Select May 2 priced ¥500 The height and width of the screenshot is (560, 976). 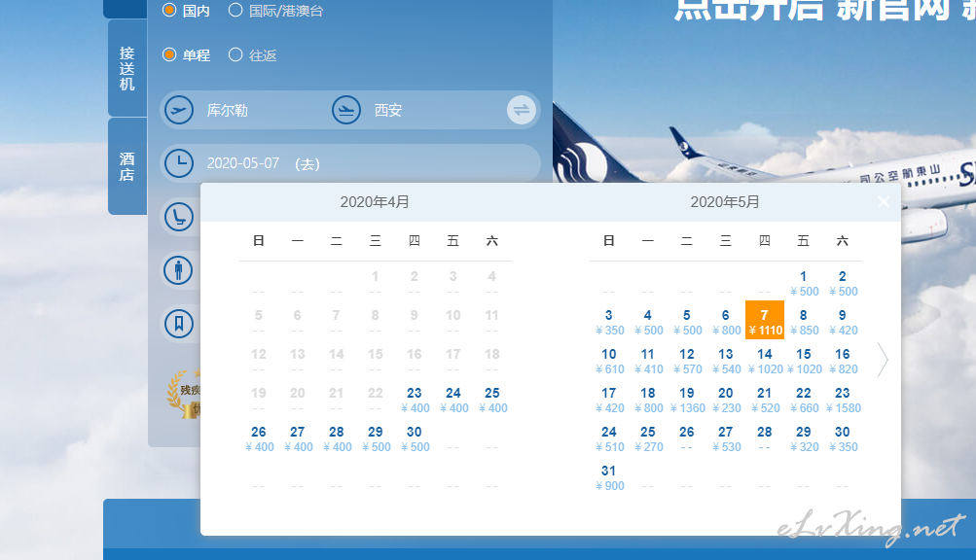pyautogui.click(x=843, y=283)
